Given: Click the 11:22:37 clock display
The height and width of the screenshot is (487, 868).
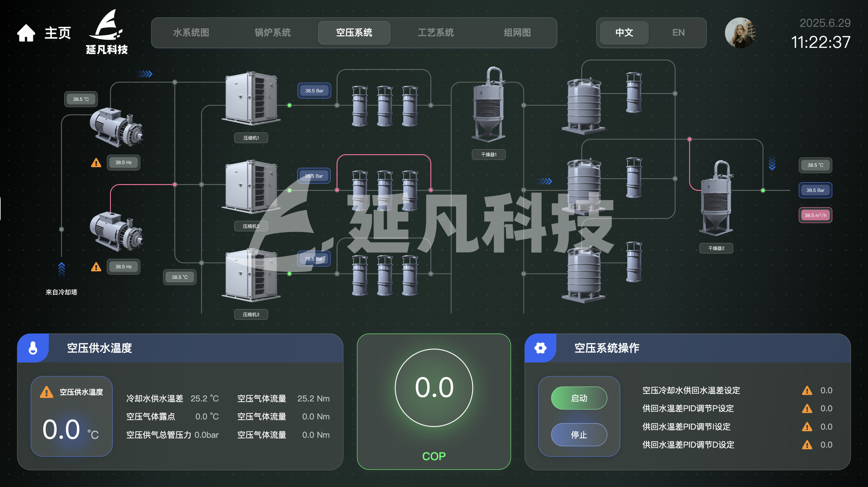Looking at the screenshot, I should click(x=820, y=42).
